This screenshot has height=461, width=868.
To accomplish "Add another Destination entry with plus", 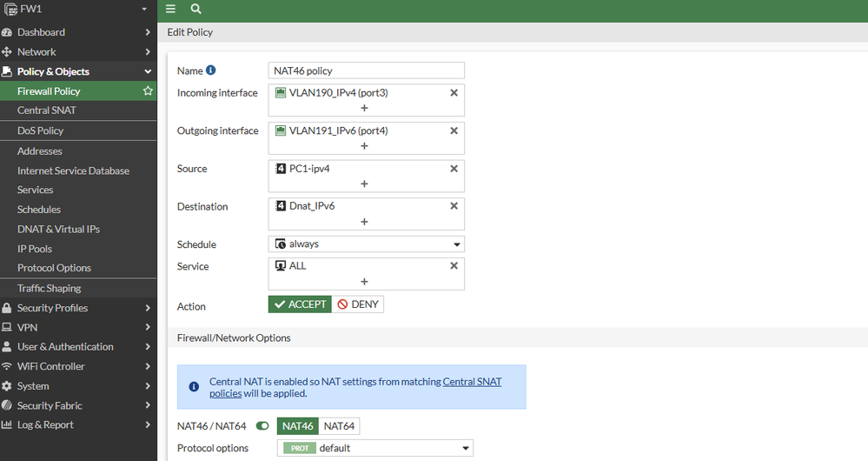I will (364, 222).
